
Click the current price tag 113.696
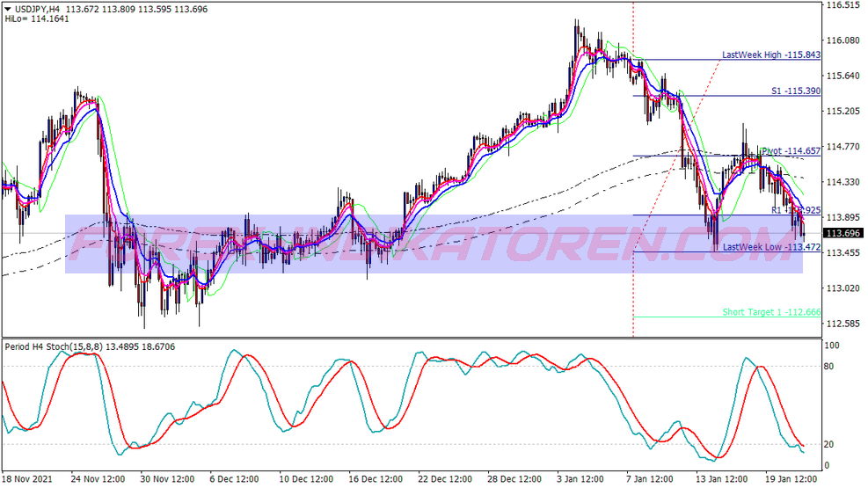[x=843, y=234]
